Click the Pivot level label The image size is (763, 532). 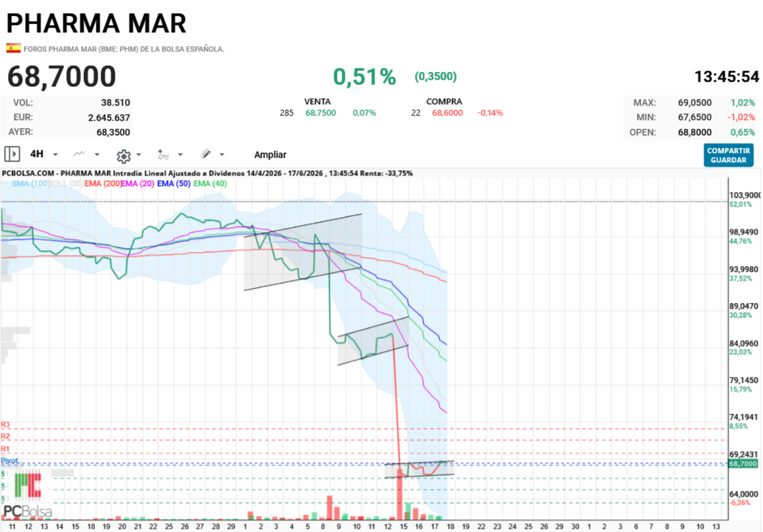(9, 461)
